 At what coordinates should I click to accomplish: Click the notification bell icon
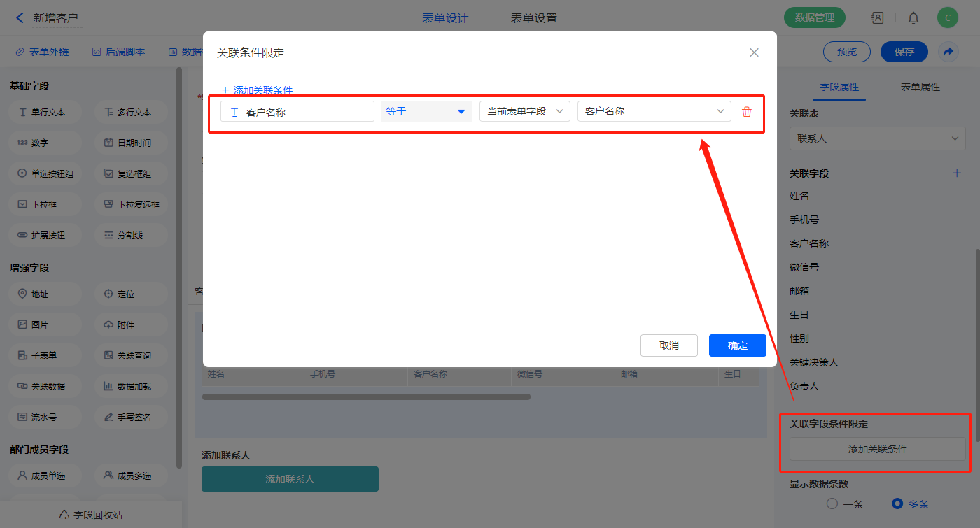(913, 18)
